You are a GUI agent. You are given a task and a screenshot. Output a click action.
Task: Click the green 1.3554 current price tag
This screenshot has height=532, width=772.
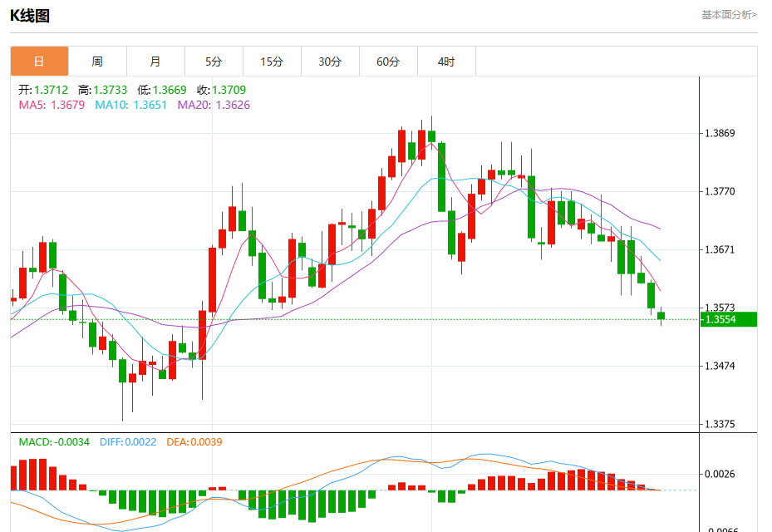coord(729,319)
